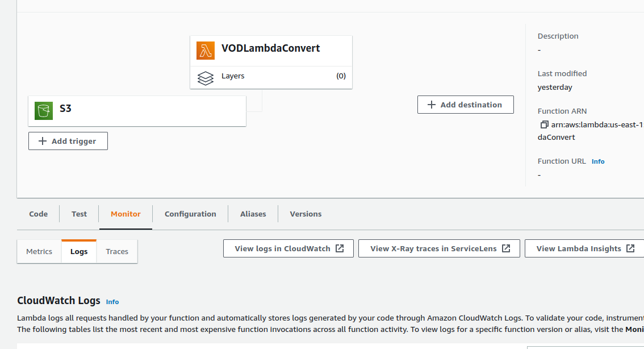Show the Metrics sub-tab
The width and height of the screenshot is (644, 349).
coord(39,252)
